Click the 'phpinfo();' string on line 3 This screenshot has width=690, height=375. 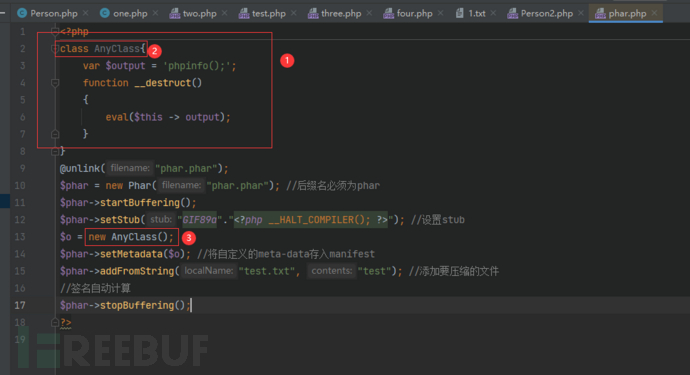point(197,66)
